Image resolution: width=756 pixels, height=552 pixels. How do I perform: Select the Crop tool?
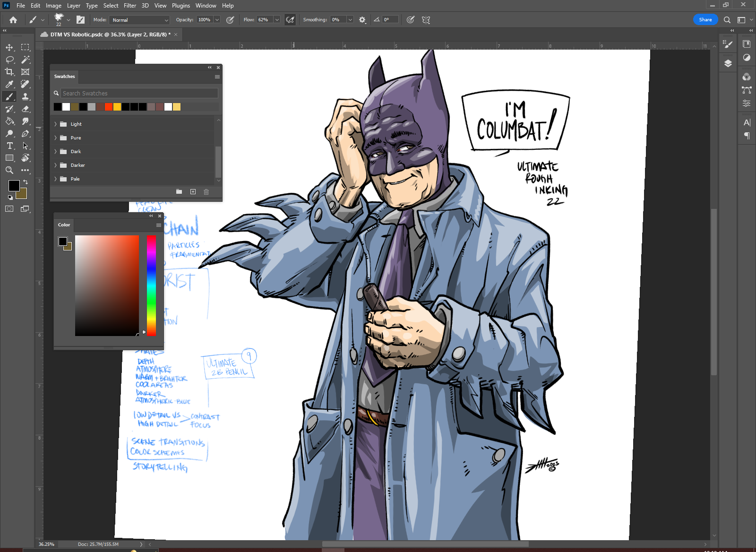coord(9,72)
